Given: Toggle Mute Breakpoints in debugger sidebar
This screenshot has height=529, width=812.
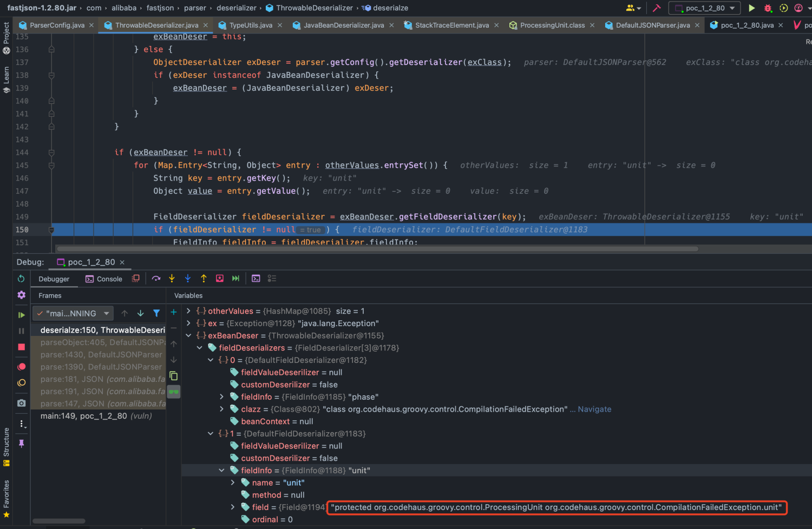Looking at the screenshot, I should [22, 382].
